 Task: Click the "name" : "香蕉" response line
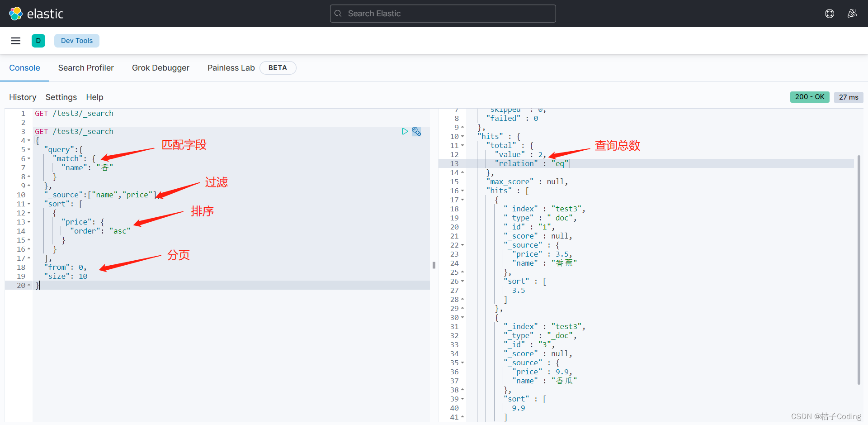(x=544, y=263)
